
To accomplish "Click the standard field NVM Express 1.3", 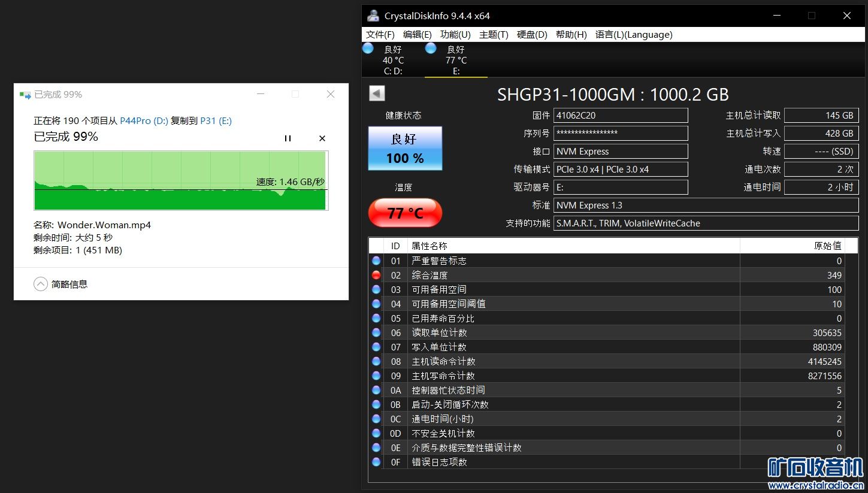I will pos(706,205).
